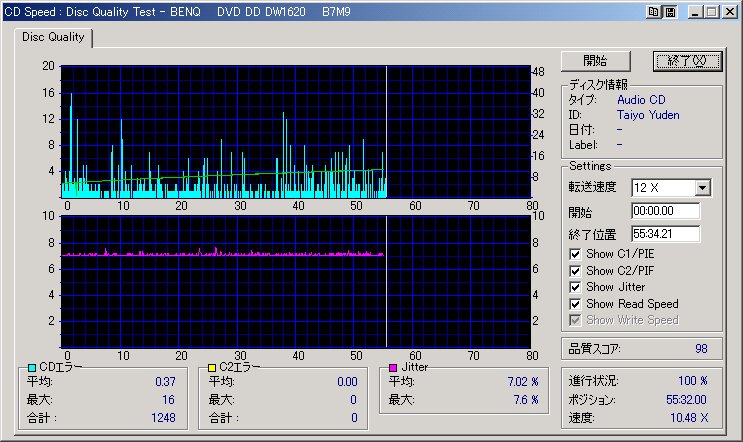
Task: Disable the Show Jitter checkbox
Action: click(574, 287)
